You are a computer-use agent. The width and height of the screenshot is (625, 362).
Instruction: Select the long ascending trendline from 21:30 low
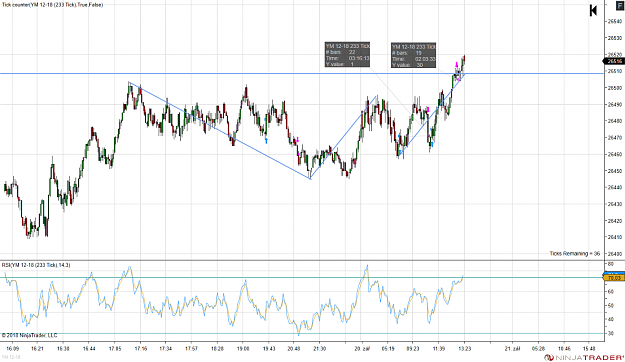pyautogui.click(x=344, y=137)
